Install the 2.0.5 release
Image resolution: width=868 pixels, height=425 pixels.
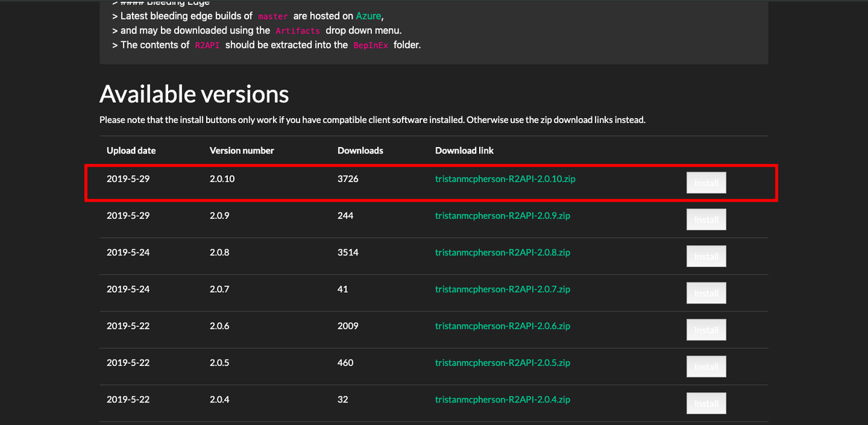(706, 367)
